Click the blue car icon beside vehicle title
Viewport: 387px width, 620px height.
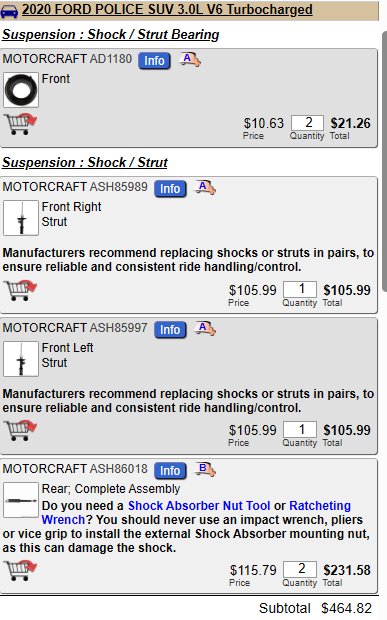pyautogui.click(x=9, y=11)
